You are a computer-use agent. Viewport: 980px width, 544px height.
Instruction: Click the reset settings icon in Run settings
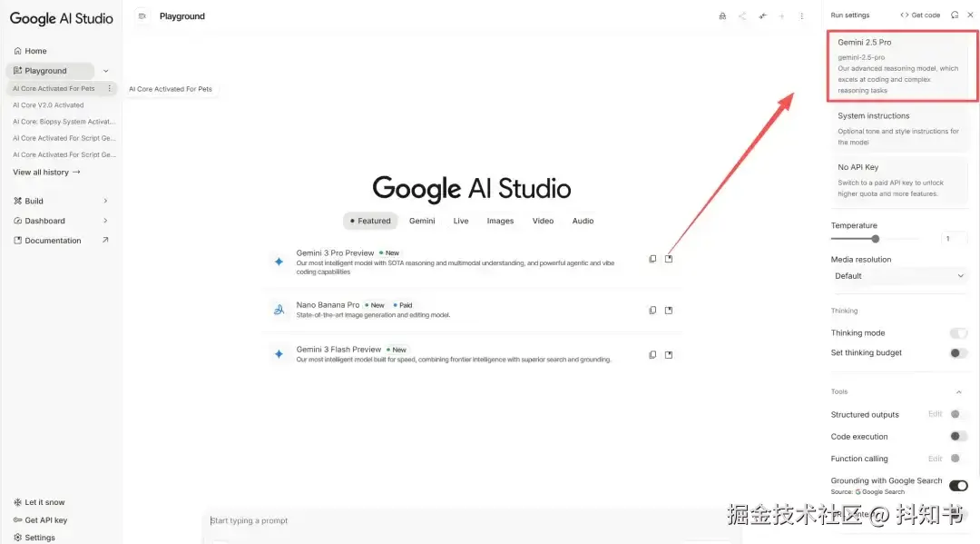955,15
